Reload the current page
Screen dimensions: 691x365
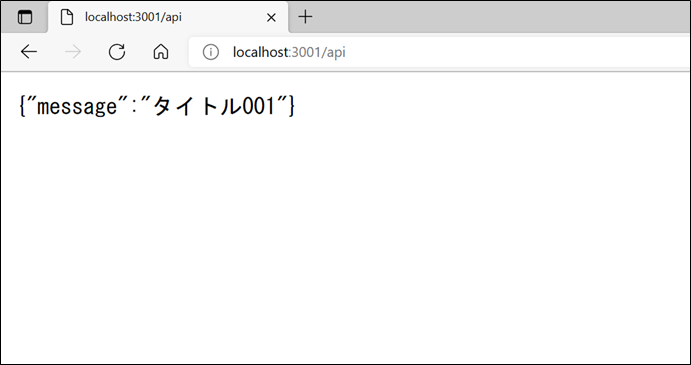(117, 52)
